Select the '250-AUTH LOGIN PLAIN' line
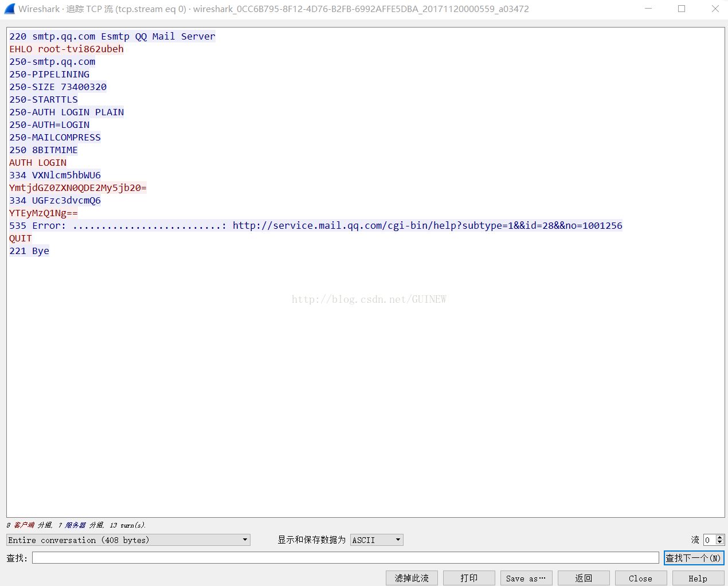The width and height of the screenshot is (728, 586). coord(66,112)
